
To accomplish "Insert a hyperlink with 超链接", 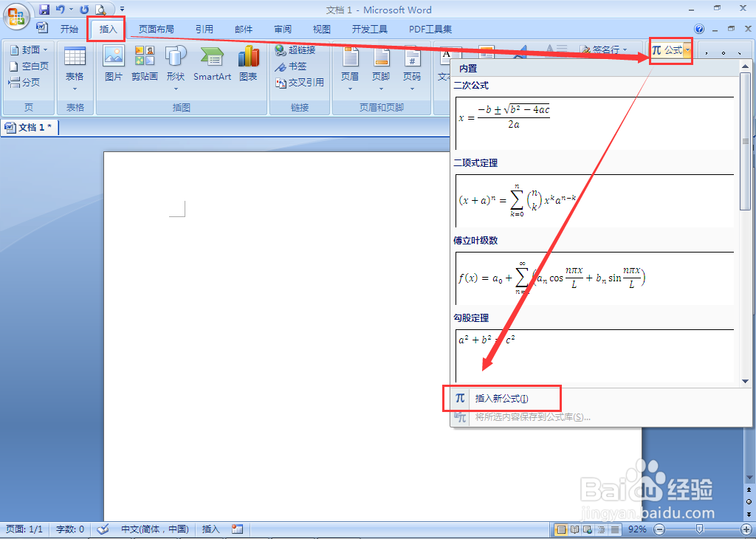I will click(x=295, y=50).
